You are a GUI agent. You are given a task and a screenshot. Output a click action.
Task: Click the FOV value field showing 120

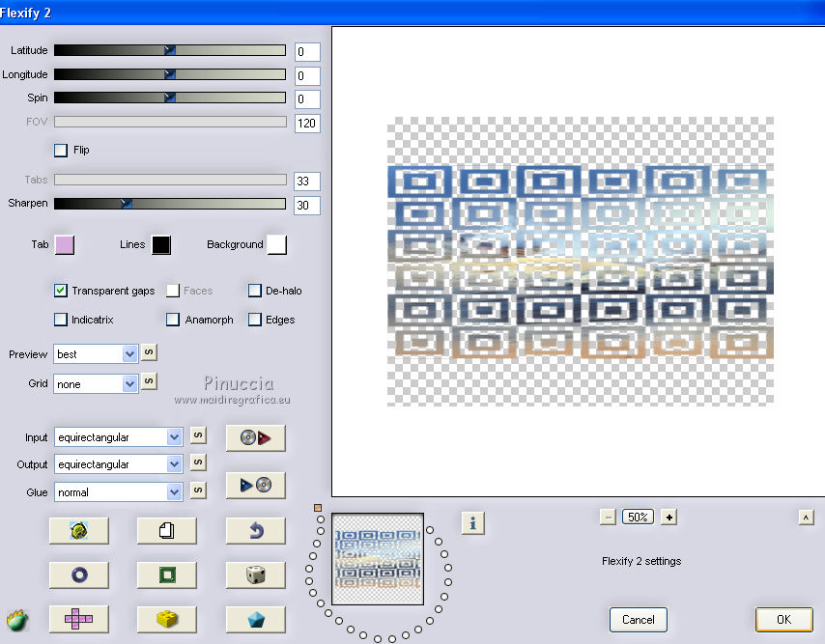pyautogui.click(x=307, y=123)
